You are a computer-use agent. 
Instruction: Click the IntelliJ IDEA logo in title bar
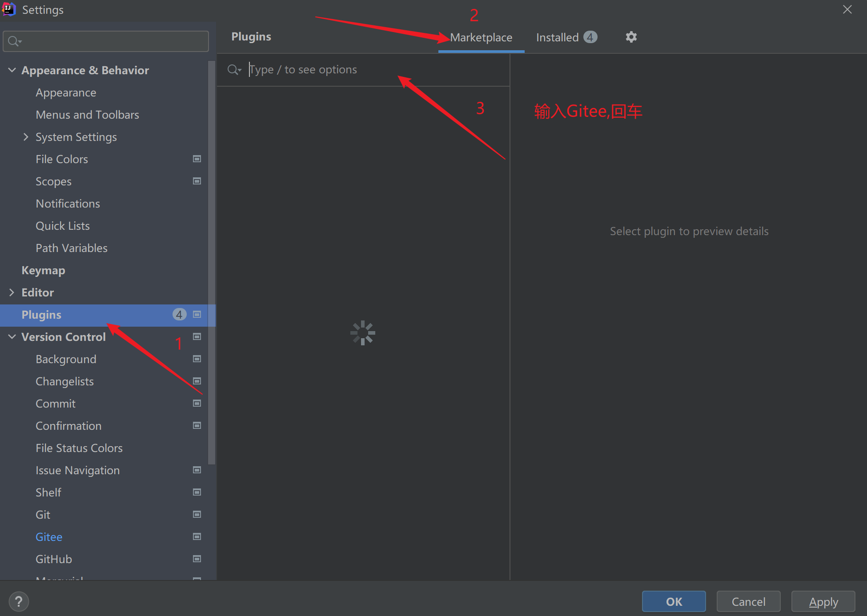coord(8,9)
